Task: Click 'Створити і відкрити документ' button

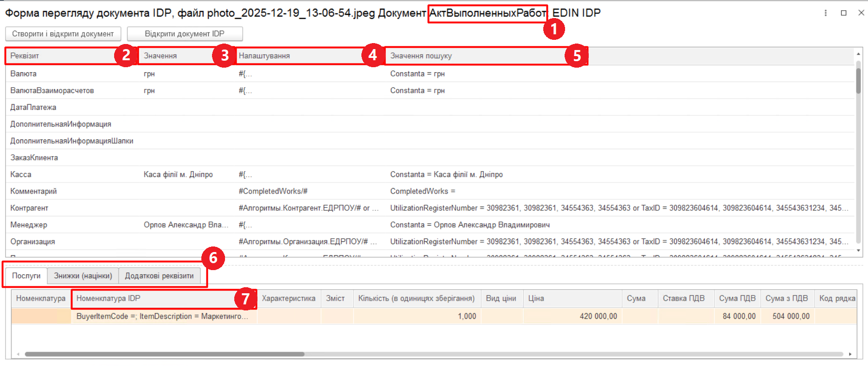Action: (63, 34)
